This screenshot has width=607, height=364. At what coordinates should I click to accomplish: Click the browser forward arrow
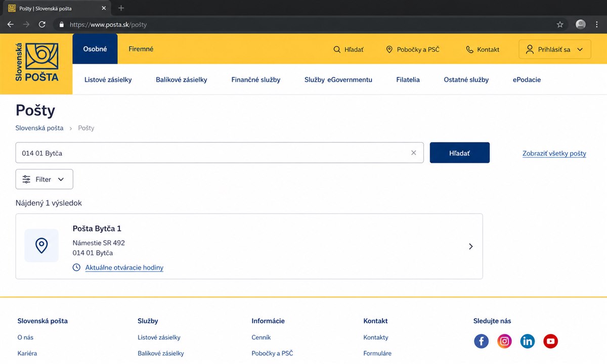tap(26, 24)
